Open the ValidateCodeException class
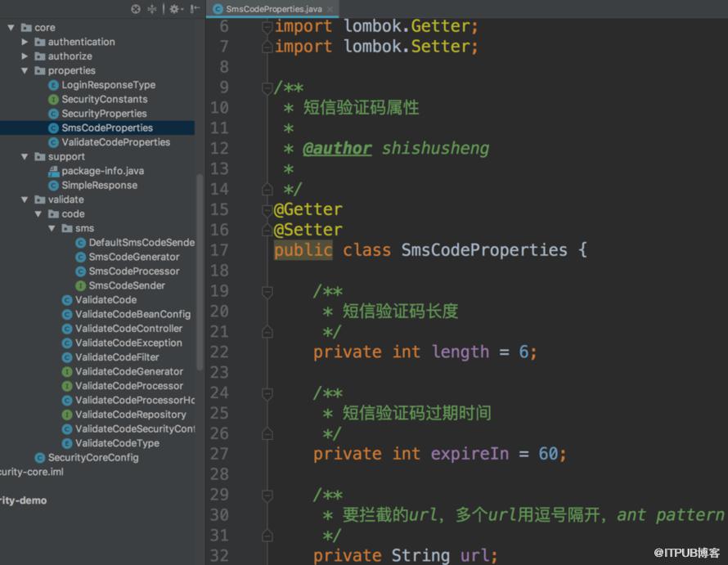 point(128,343)
